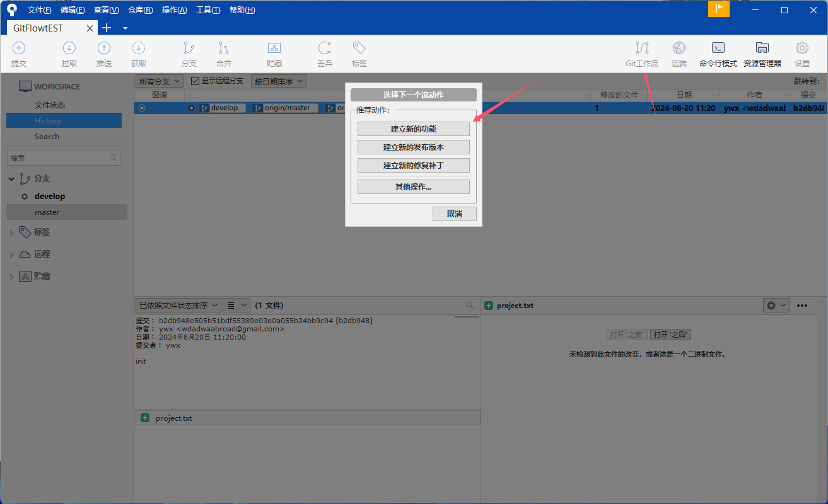Open the 编辑(E) menu

click(x=73, y=10)
